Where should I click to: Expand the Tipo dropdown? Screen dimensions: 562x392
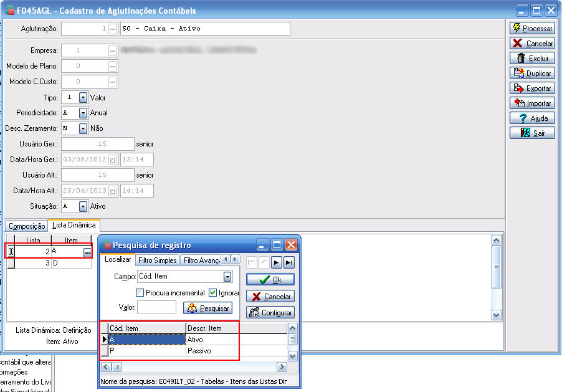(83, 98)
